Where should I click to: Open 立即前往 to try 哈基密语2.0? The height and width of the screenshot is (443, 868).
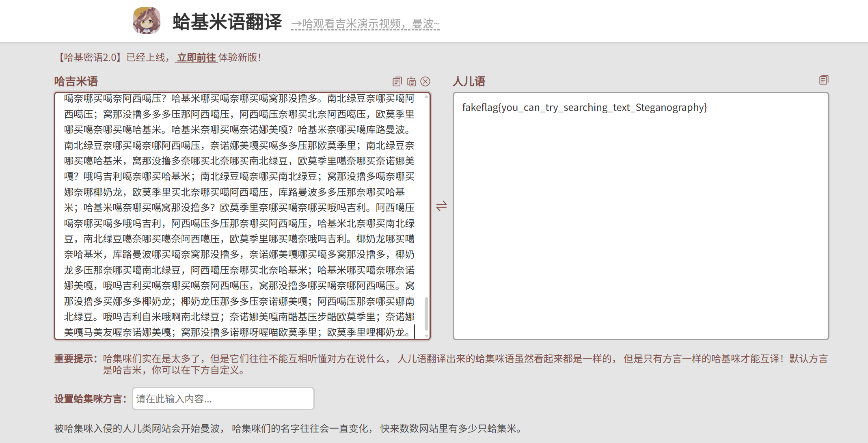pos(196,58)
